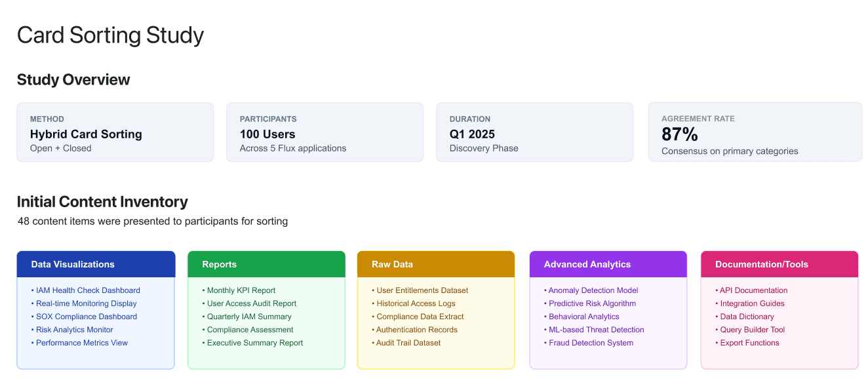
Task: Click the Documentation/Tools category header
Action: (779, 264)
